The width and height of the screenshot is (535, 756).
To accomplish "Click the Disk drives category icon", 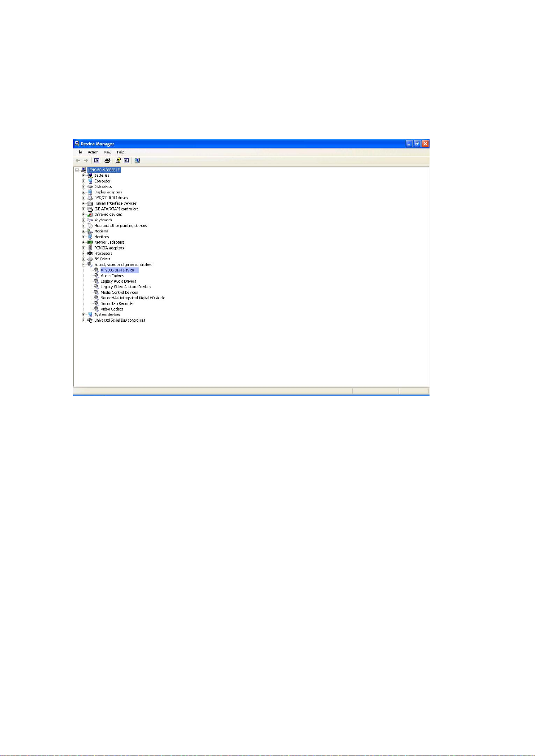I will tap(90, 187).
